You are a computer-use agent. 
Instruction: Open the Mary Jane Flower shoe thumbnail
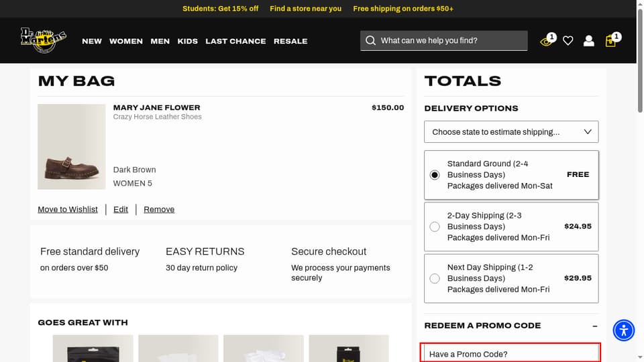click(72, 147)
